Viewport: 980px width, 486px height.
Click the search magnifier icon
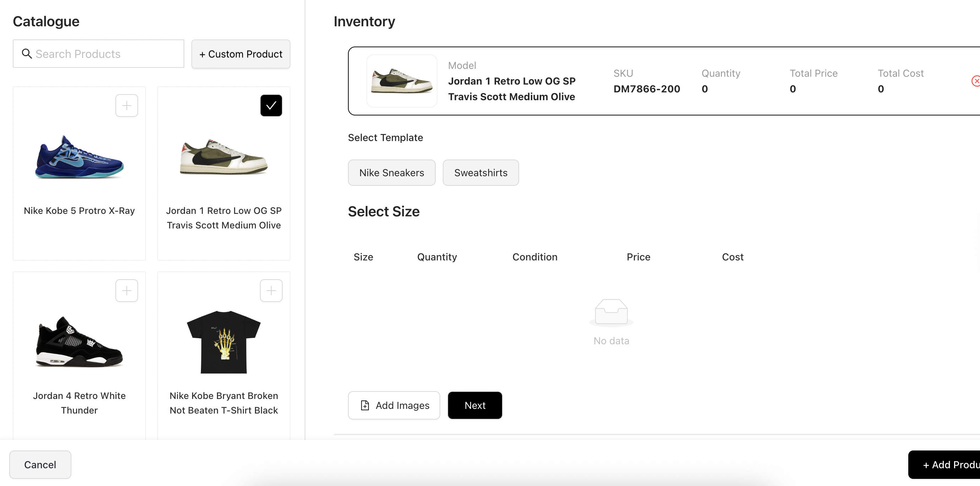coord(27,54)
